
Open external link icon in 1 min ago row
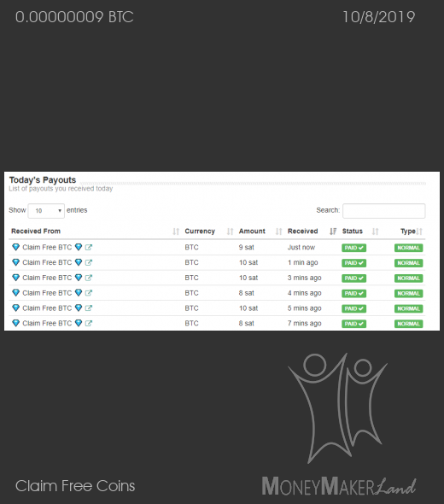[89, 262]
